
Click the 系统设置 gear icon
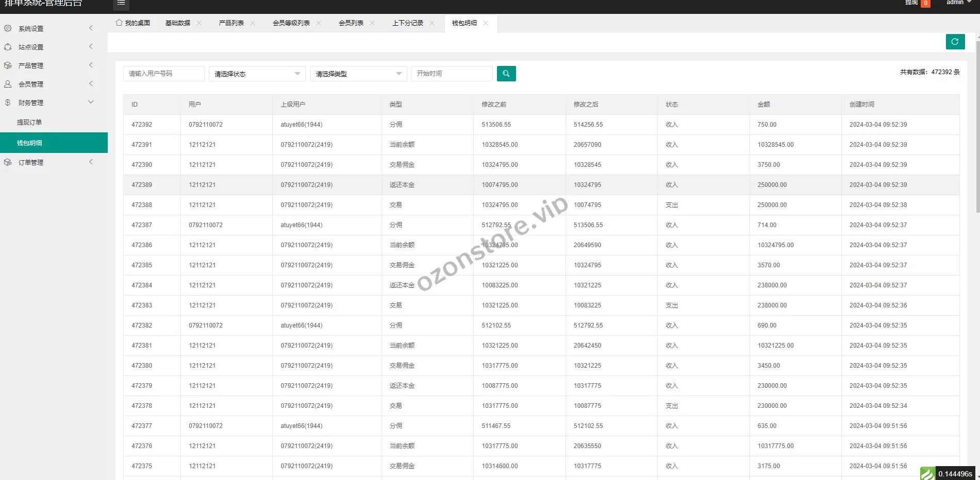(x=8, y=28)
